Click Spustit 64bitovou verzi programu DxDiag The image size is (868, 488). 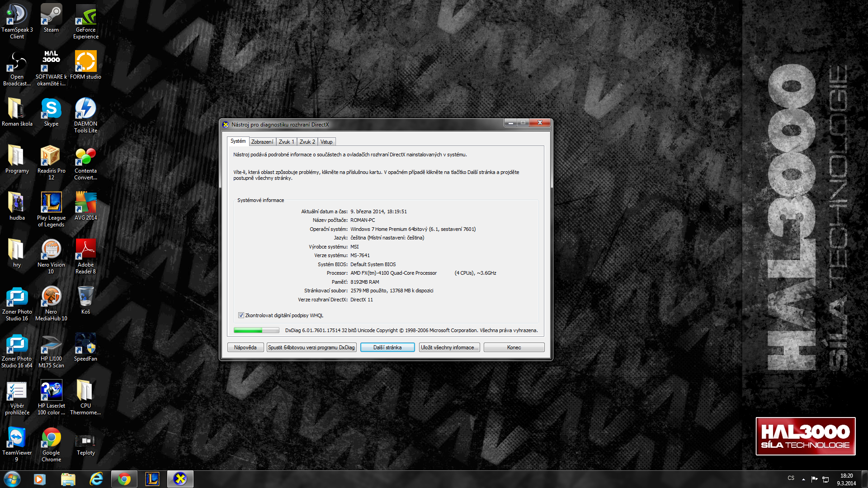[311, 347]
